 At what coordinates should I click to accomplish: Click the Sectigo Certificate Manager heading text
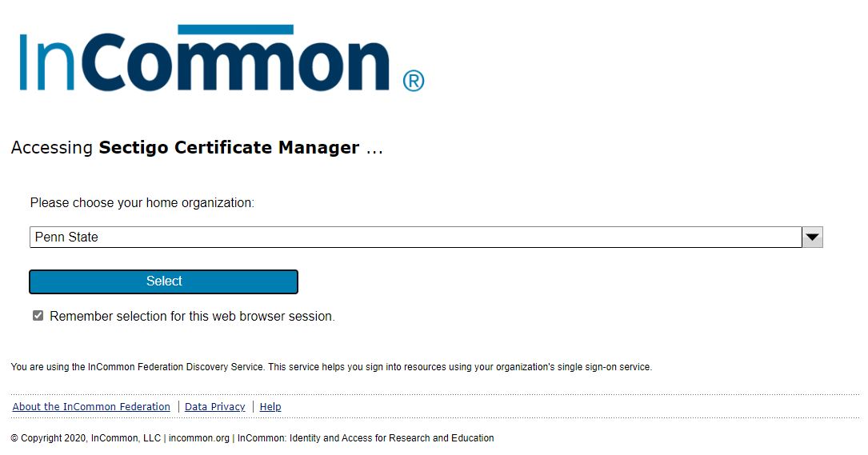click(x=229, y=148)
